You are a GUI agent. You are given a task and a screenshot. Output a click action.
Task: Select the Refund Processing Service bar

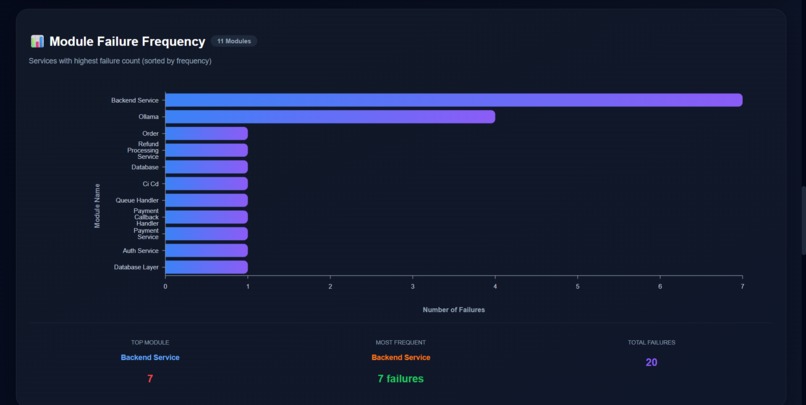pos(207,150)
